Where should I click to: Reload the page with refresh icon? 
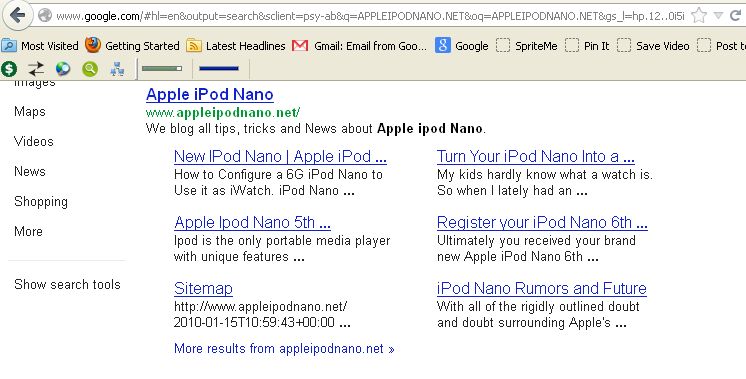coord(736,16)
